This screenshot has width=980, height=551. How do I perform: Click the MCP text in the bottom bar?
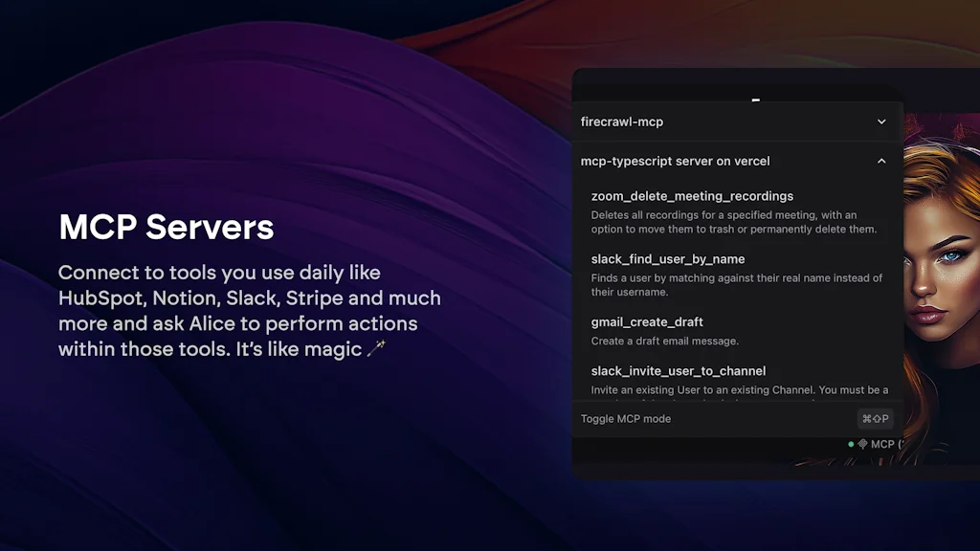click(882, 444)
